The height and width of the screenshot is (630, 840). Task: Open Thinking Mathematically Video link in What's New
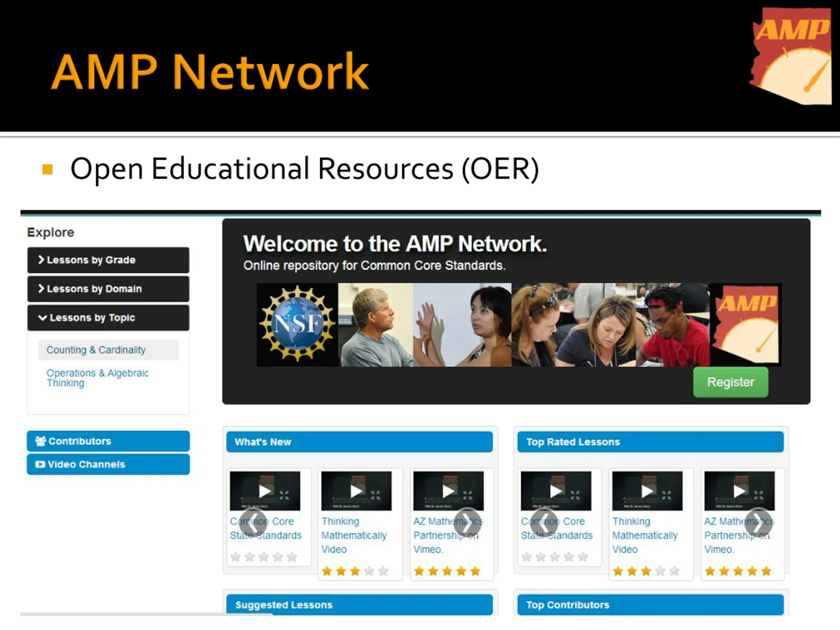[x=354, y=535]
